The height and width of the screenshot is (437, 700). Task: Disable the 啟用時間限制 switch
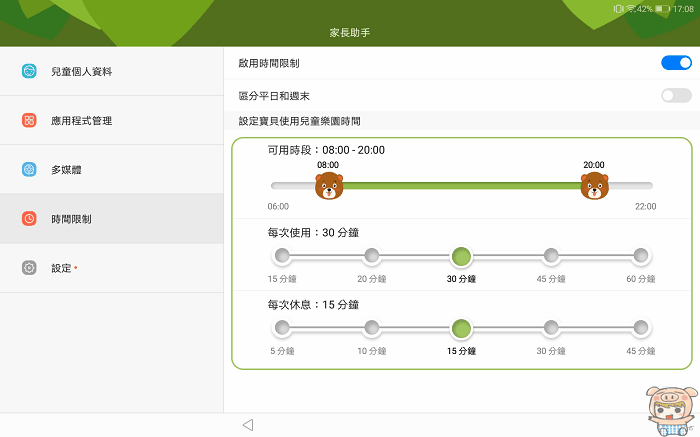(676, 63)
